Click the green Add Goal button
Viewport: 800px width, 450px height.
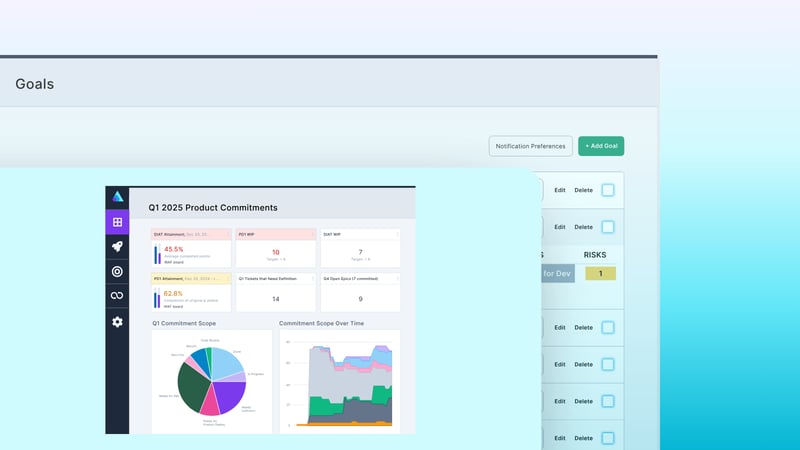(x=601, y=146)
